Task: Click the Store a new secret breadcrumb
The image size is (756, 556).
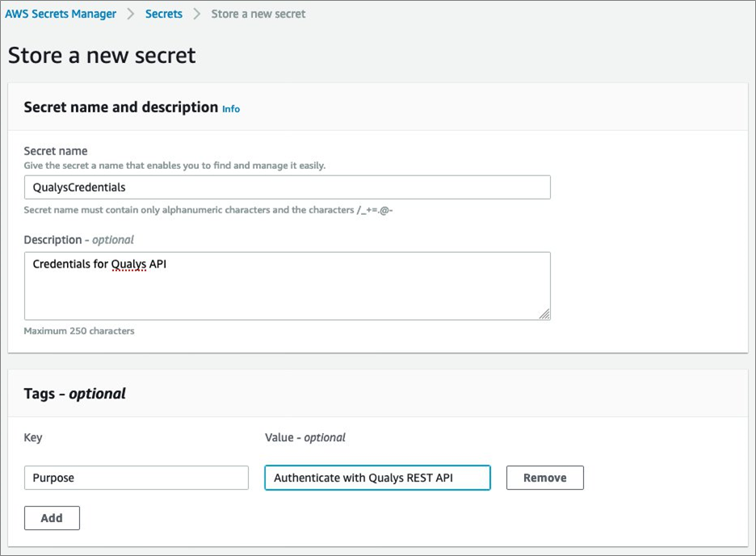Action: click(x=258, y=14)
